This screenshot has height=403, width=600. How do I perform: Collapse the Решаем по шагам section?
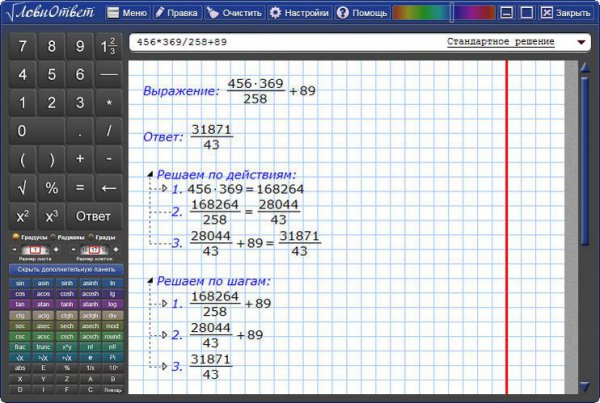coord(150,281)
